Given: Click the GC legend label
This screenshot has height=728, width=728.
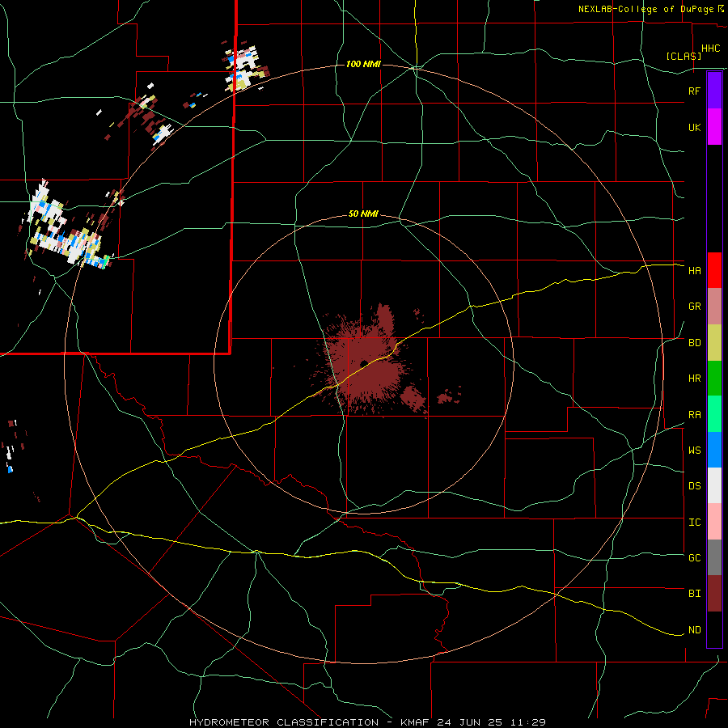Looking at the screenshot, I should tap(694, 558).
